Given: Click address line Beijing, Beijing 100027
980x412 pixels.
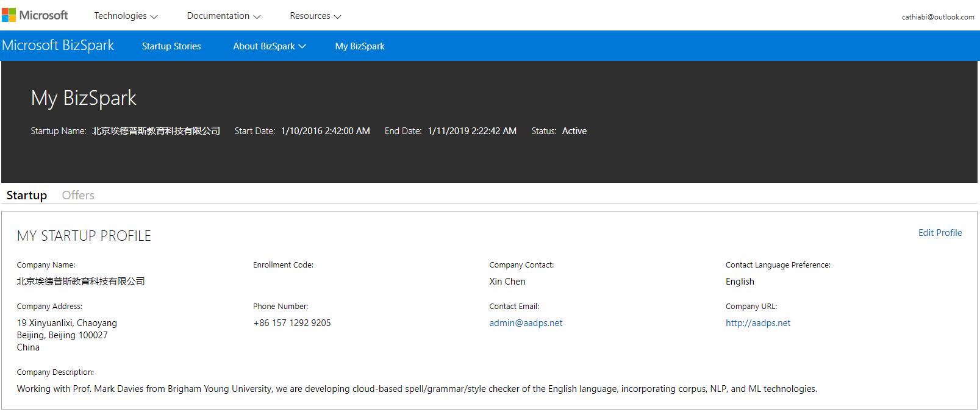Looking at the screenshot, I should pos(62,335).
